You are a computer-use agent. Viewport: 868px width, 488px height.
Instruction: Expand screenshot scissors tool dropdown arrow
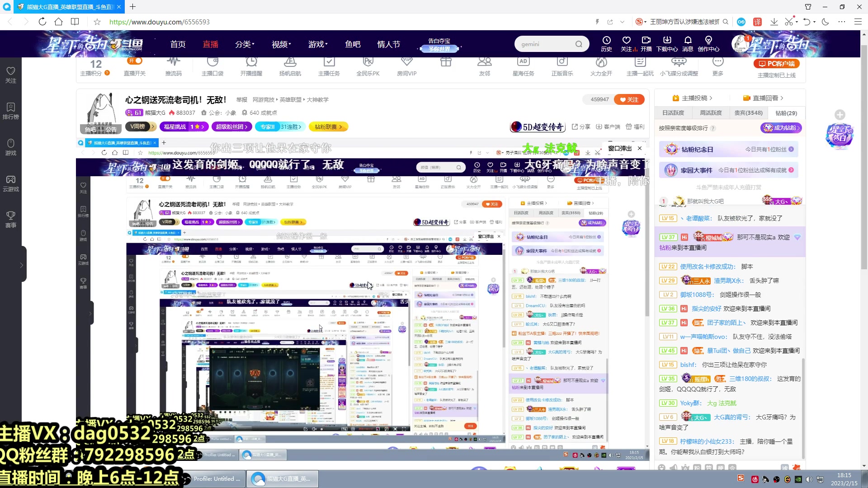point(797,22)
